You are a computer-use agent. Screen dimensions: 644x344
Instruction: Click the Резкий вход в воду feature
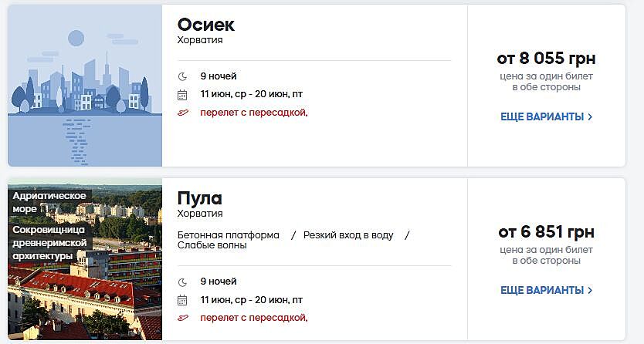348,235
